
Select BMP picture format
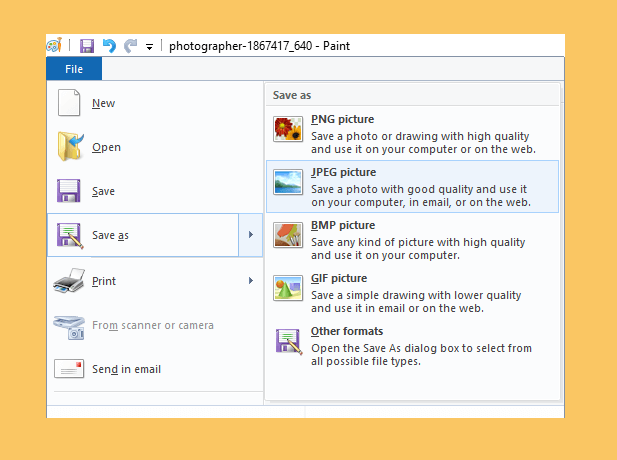412,240
